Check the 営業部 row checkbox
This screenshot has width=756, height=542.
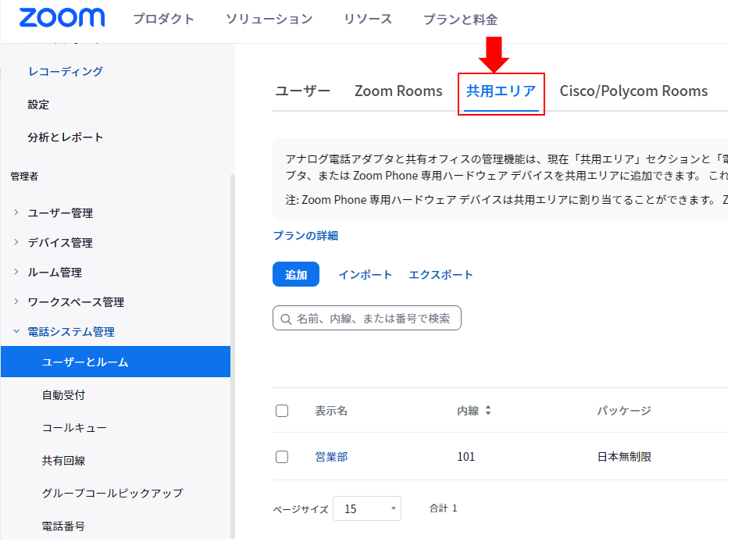(x=282, y=457)
